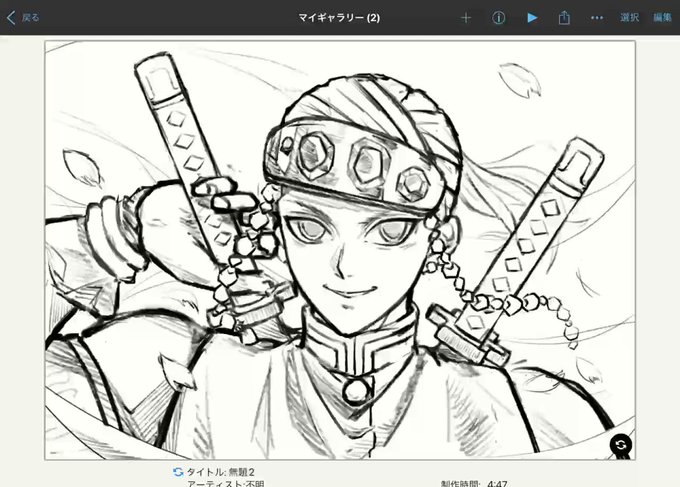
Task: Add new artwork with the plus icon
Action: point(466,18)
